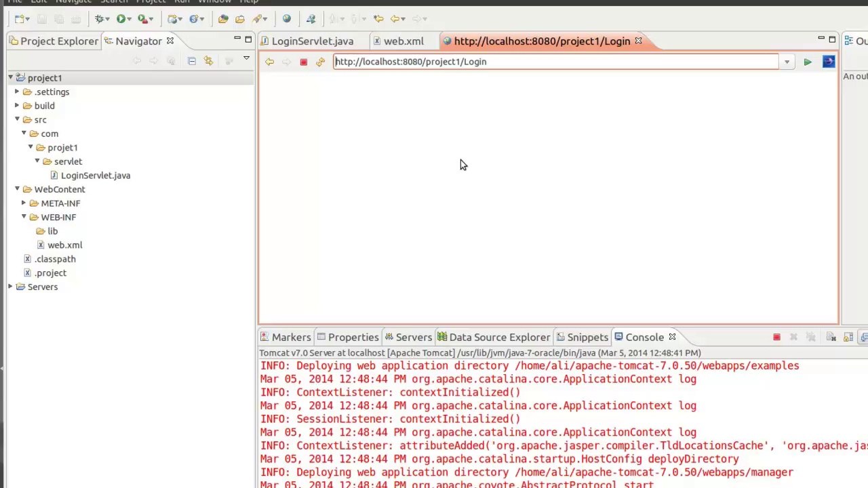Close the localhost:8080/project1/Login browser tab
The width and height of the screenshot is (868, 488).
tap(638, 41)
